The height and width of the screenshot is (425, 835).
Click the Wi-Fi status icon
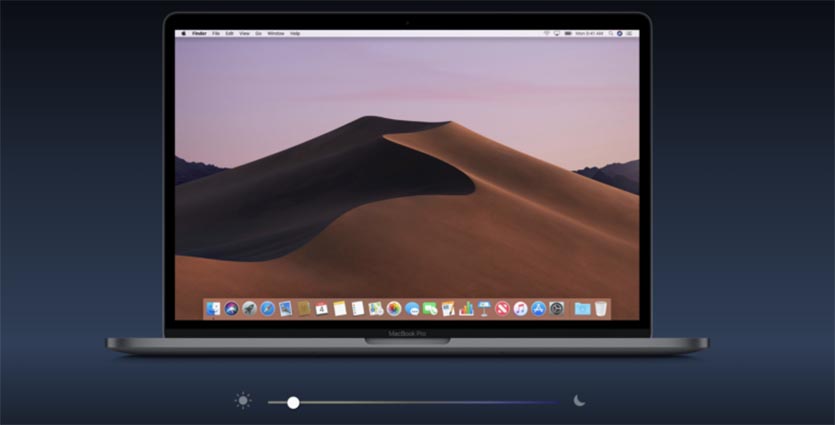[x=547, y=34]
